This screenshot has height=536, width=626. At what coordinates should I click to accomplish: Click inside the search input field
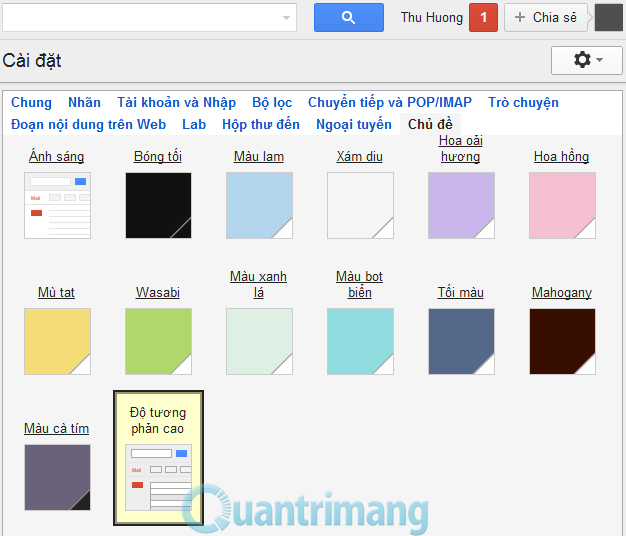[x=140, y=17]
